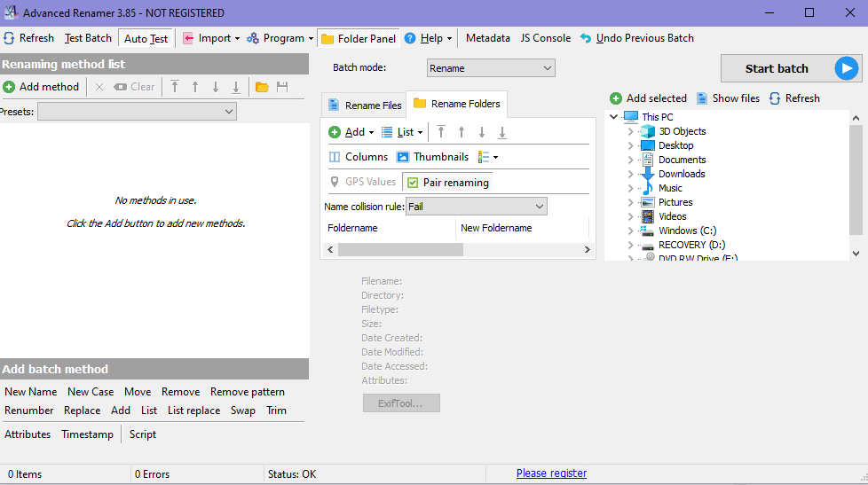
Task: Open the Add folders dropdown
Action: click(x=351, y=132)
